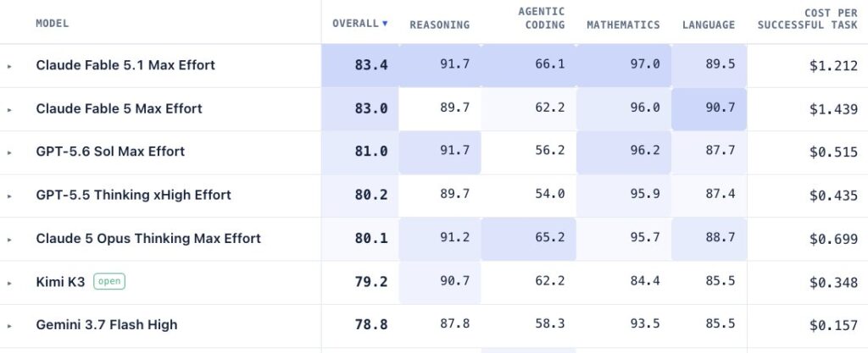Expand the Claude Fable 5.1 Max Effort row
Viewport: 868px width, 353px height.
8,66
